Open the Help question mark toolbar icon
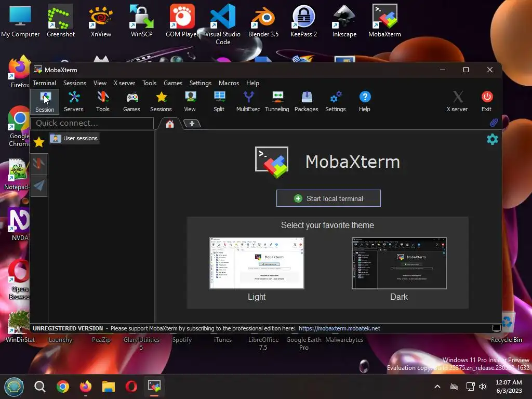Screen dimensions: 532x399 (364, 101)
